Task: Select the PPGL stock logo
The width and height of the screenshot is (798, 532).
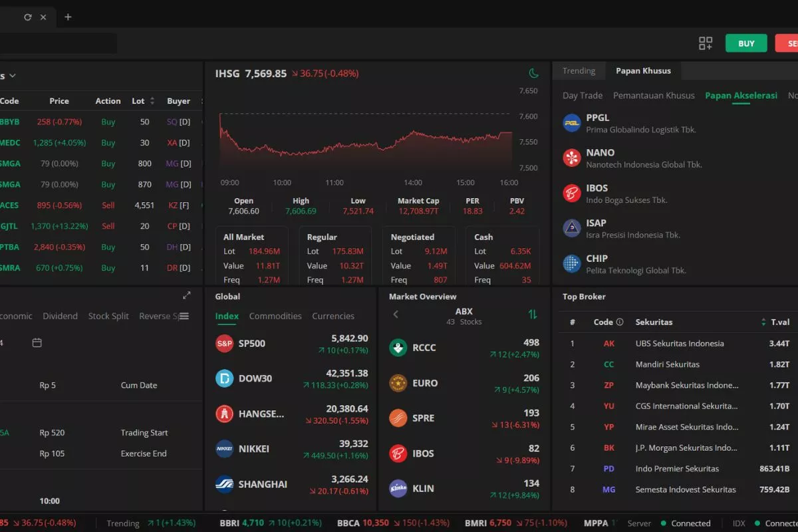Action: click(572, 123)
